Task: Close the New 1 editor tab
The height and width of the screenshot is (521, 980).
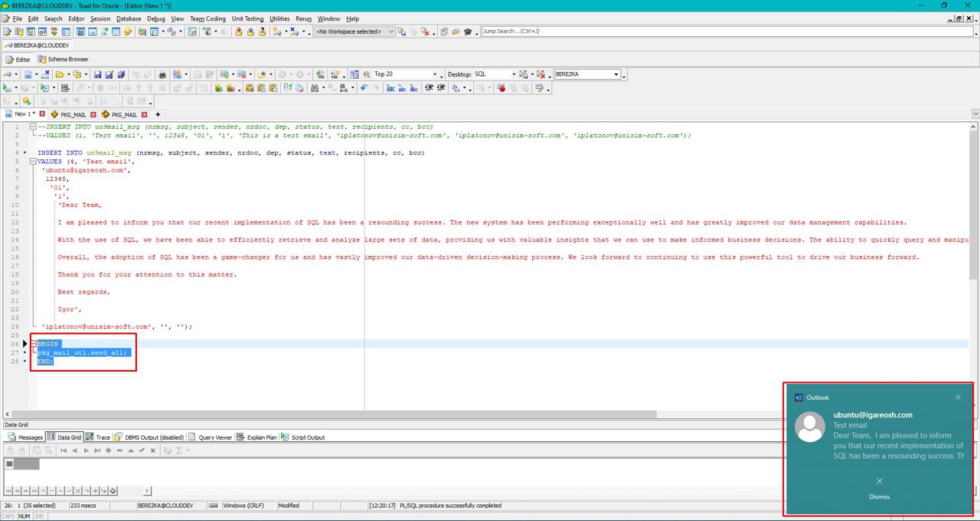Action: [x=42, y=114]
